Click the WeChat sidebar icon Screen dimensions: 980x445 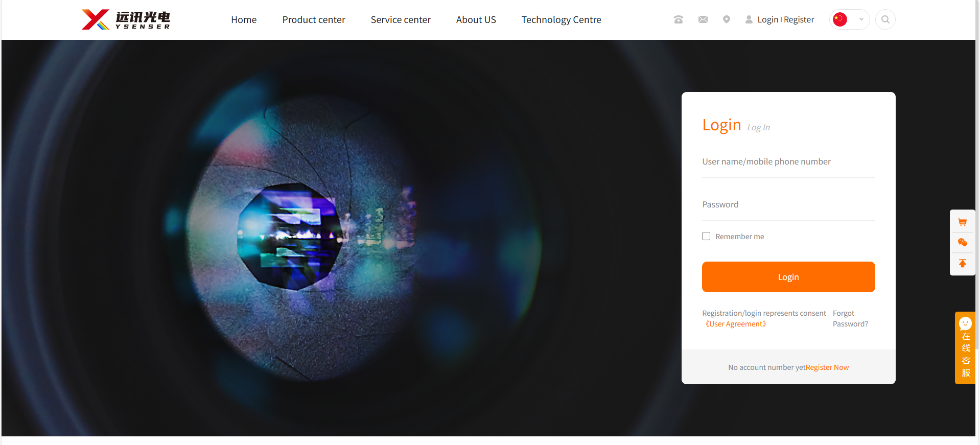pos(962,243)
